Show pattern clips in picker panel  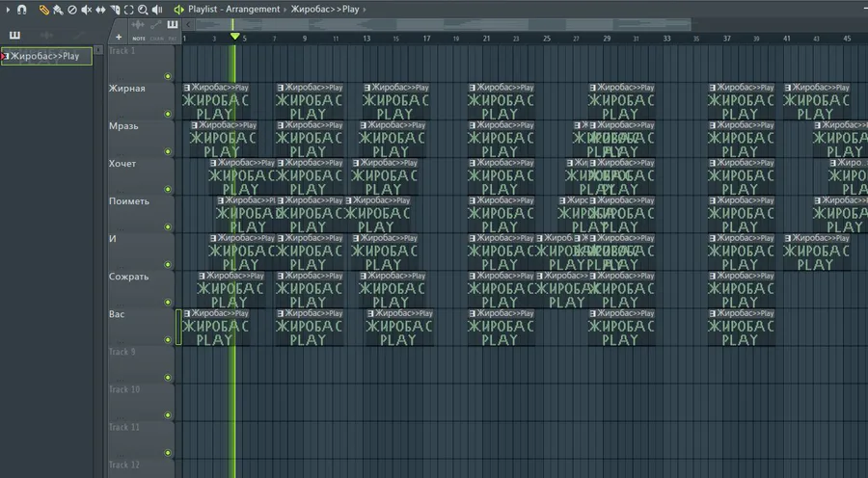[x=14, y=36]
